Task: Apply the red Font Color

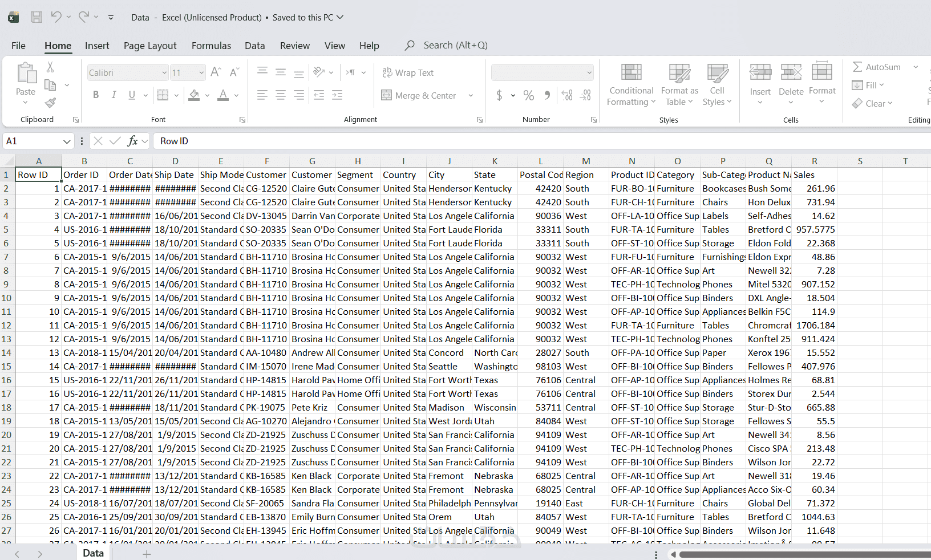Action: 223,95
